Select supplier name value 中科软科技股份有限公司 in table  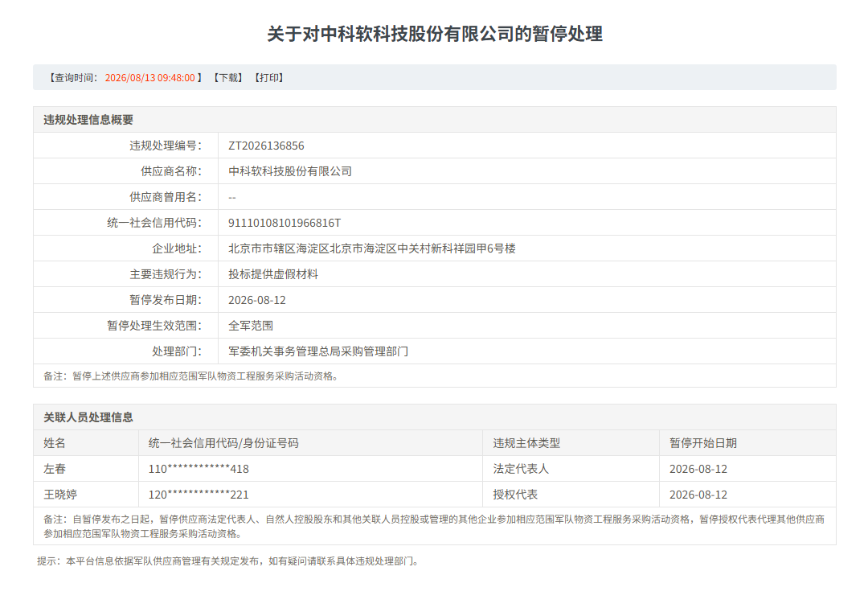(x=290, y=171)
